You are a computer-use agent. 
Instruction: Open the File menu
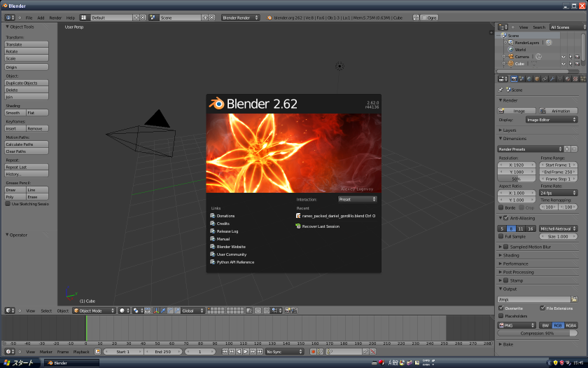tap(29, 18)
